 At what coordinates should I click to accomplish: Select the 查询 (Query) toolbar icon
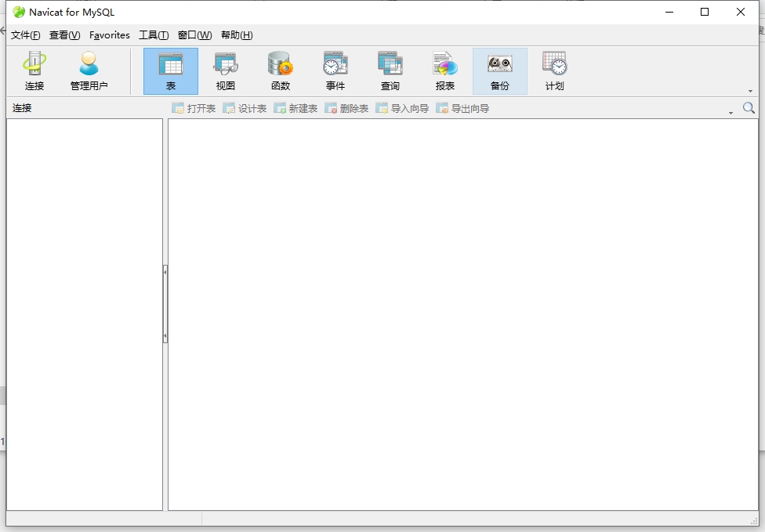(x=390, y=71)
